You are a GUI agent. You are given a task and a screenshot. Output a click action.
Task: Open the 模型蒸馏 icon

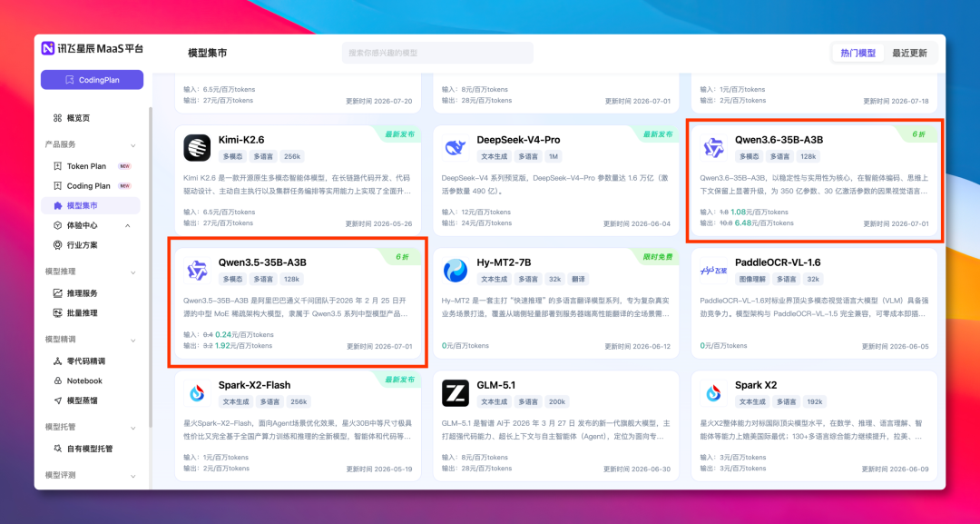(57, 400)
